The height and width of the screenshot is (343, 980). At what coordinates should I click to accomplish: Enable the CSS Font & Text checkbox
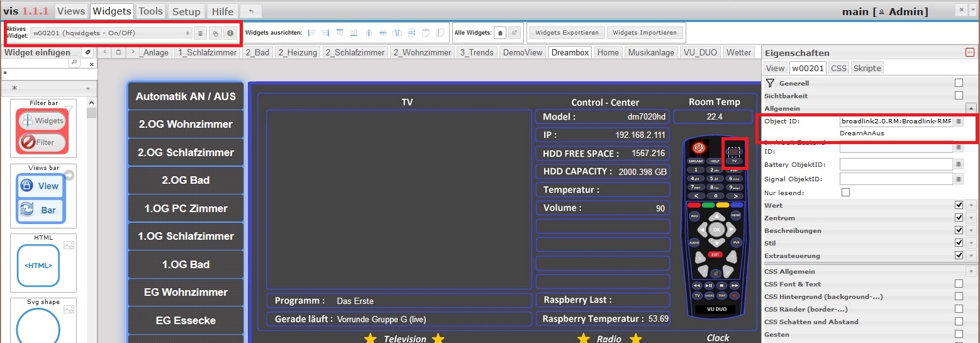tap(959, 284)
